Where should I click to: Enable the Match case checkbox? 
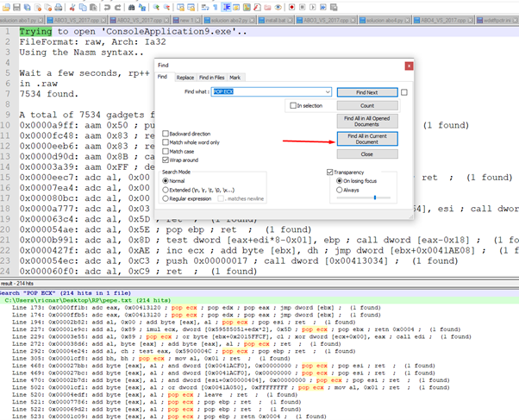(x=166, y=151)
